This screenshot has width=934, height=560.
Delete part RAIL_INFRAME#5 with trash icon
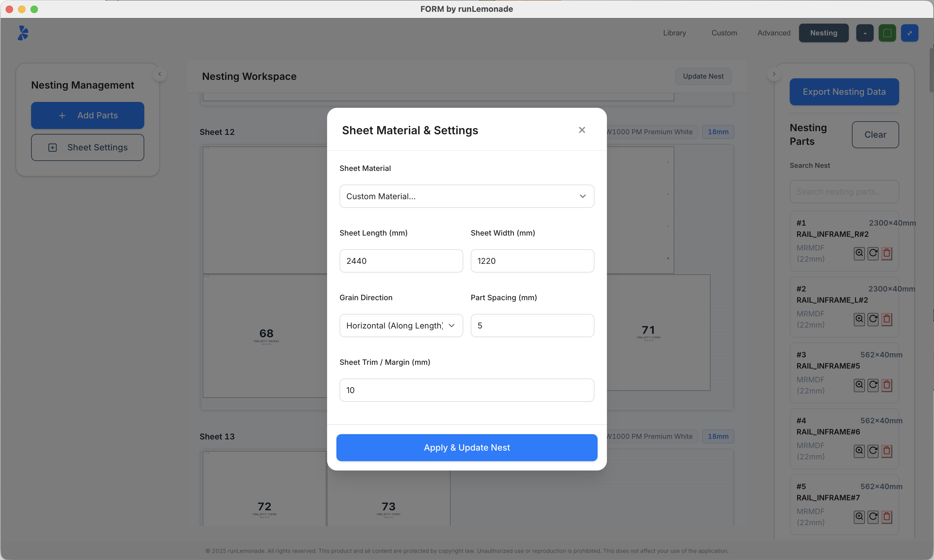pos(886,385)
